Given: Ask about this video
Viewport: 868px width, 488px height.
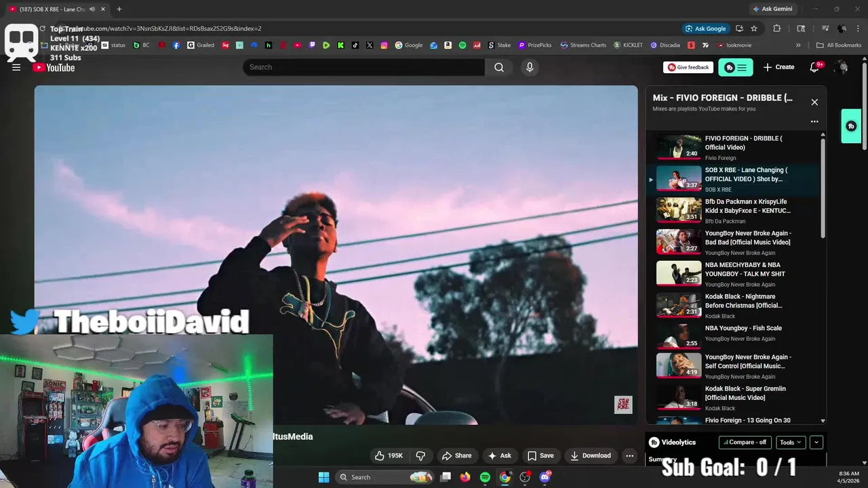Looking at the screenshot, I should [500, 455].
